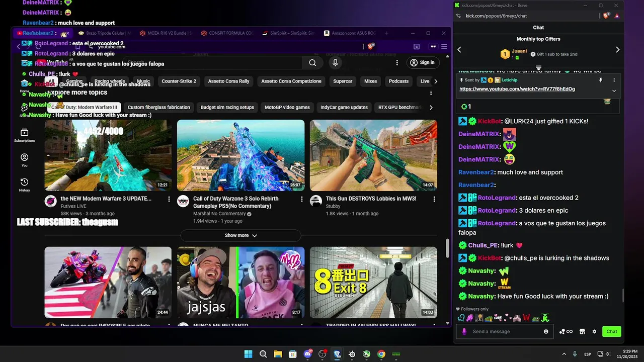
Task: Switch to Amazon ASUS ROG browser tab
Action: [349, 33]
